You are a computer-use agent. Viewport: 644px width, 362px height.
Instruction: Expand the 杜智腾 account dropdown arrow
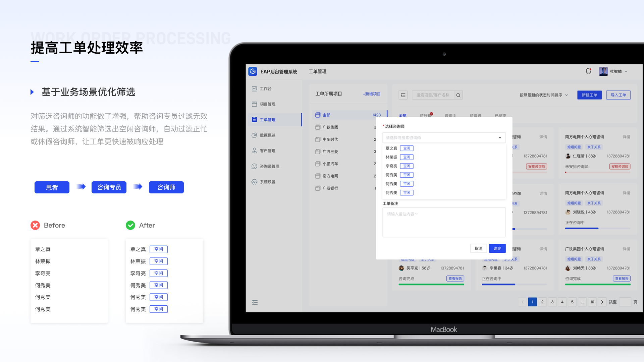coord(626,72)
